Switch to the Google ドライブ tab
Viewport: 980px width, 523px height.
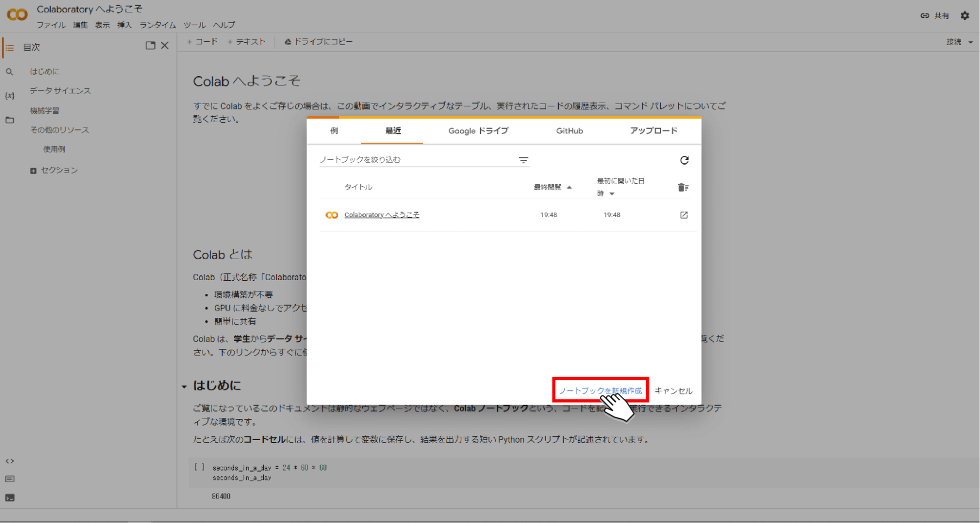click(x=478, y=131)
